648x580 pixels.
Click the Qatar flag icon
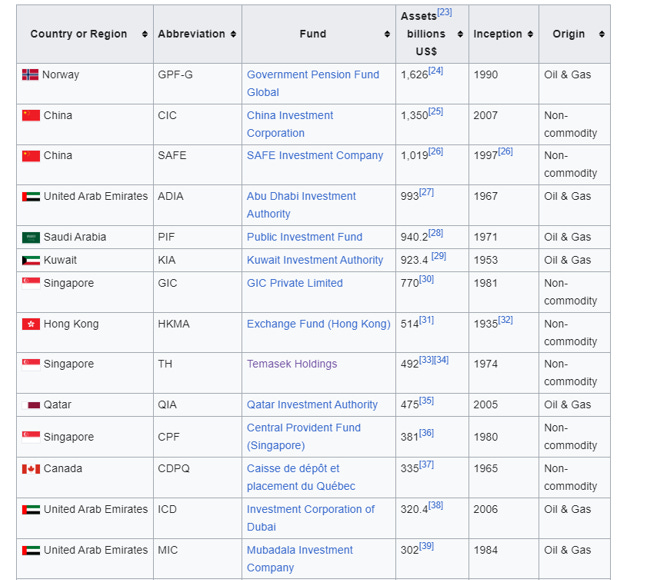coord(31,405)
